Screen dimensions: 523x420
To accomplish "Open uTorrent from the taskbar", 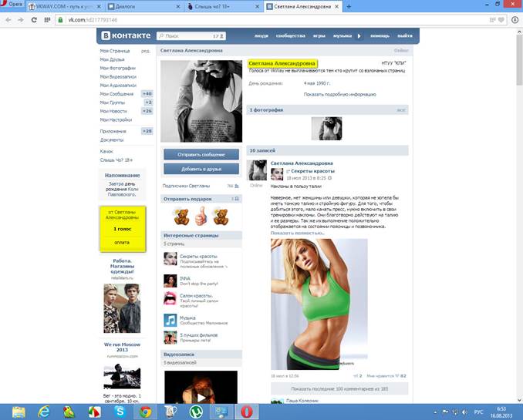I will [196, 412].
